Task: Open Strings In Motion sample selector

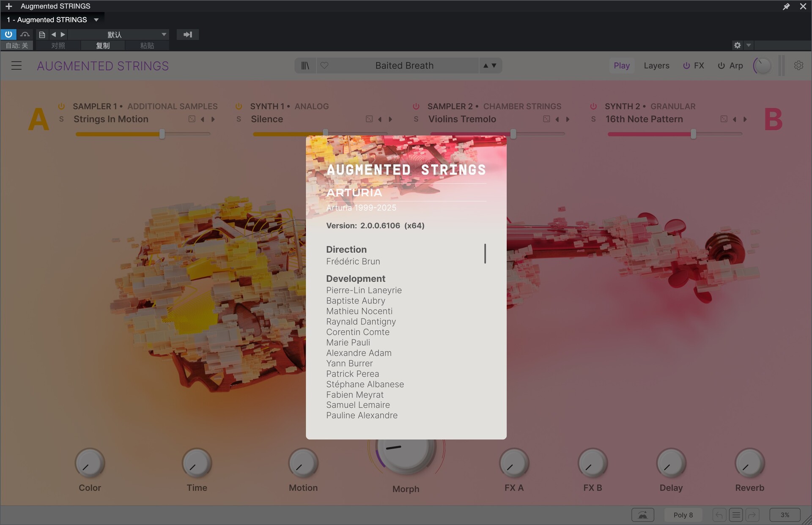Action: 111,119
